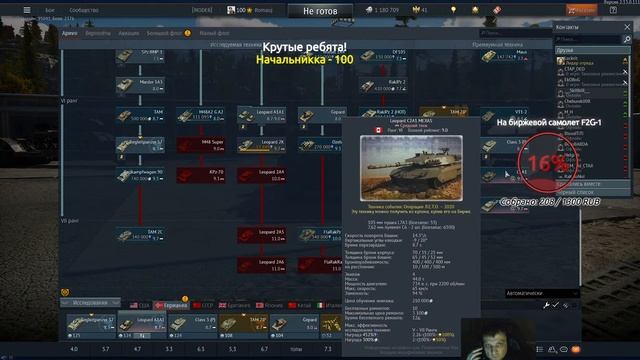Select the Leopard 2K tree card

coord(262,146)
